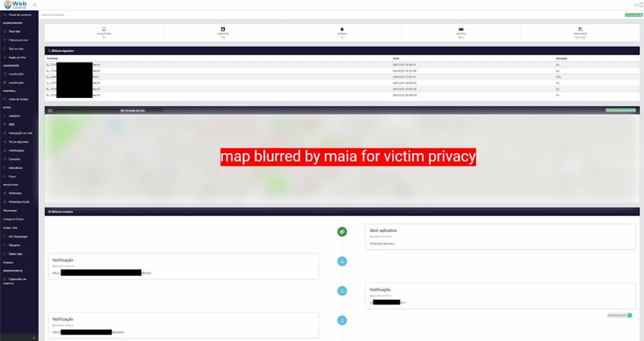
Task: Open Youtube in the sidebar
Action: pos(8,263)
